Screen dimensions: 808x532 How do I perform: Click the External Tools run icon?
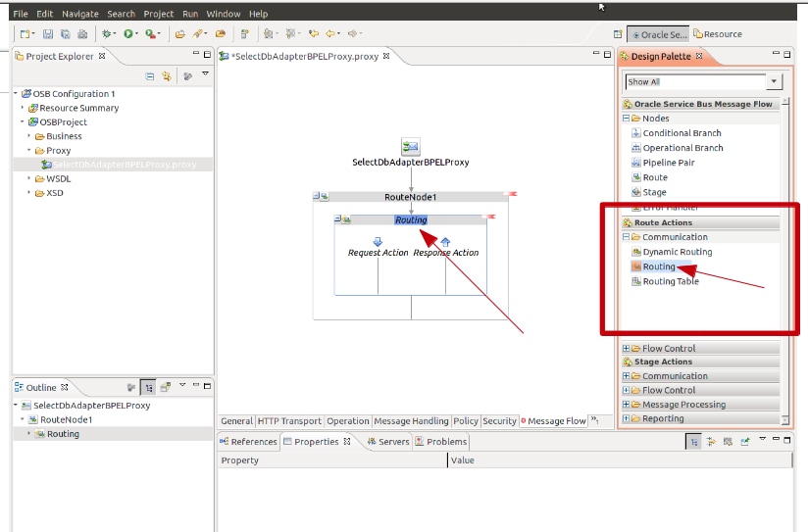point(150,34)
